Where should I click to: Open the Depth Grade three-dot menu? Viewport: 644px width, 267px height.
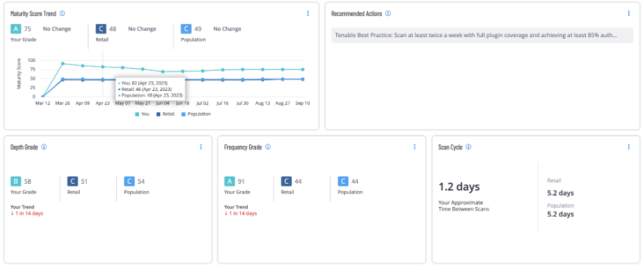tap(201, 147)
